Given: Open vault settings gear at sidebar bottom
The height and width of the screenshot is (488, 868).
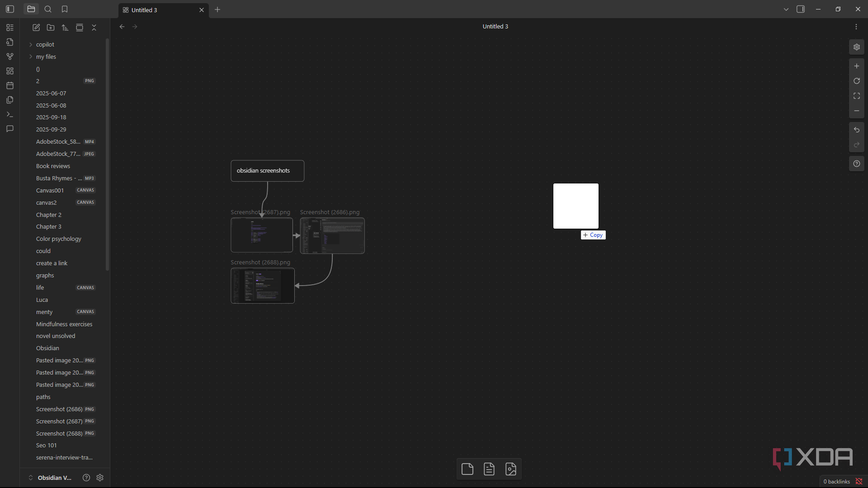Looking at the screenshot, I should coord(100,478).
